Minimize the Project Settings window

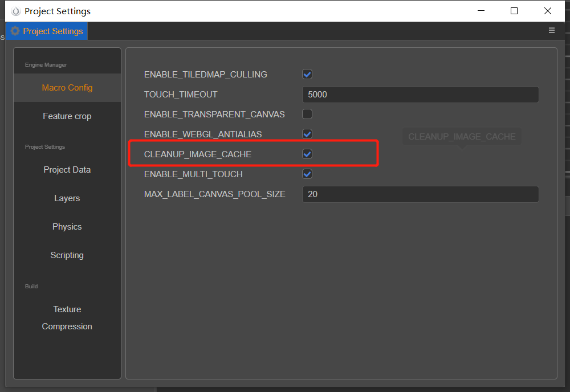pyautogui.click(x=481, y=11)
